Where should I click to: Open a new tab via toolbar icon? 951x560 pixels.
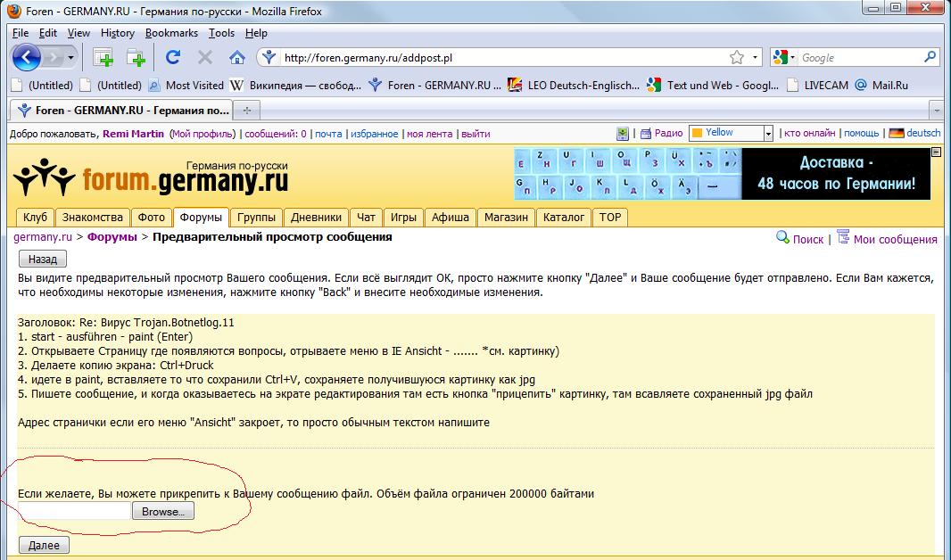tap(136, 58)
